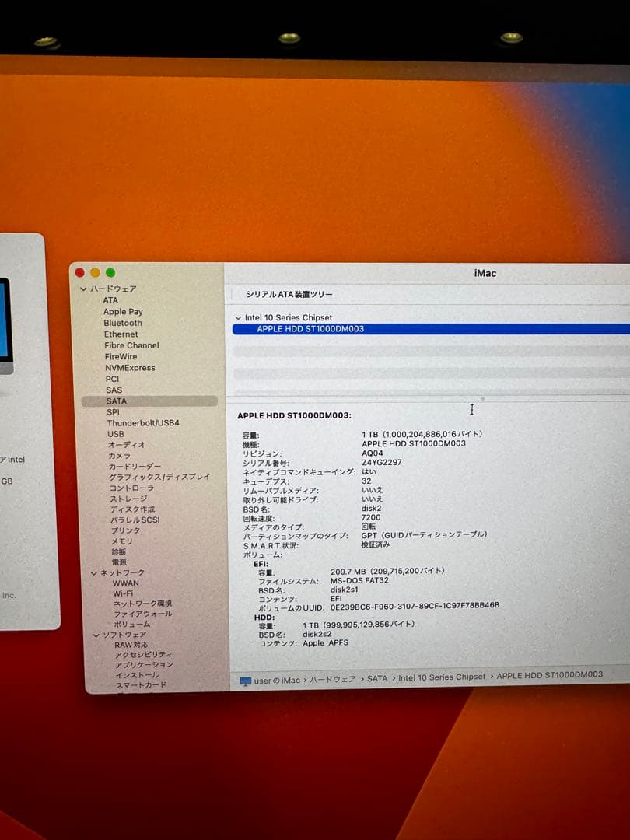Click the rotation speed value 7200
Image resolution: width=630 pixels, height=840 pixels.
click(371, 517)
